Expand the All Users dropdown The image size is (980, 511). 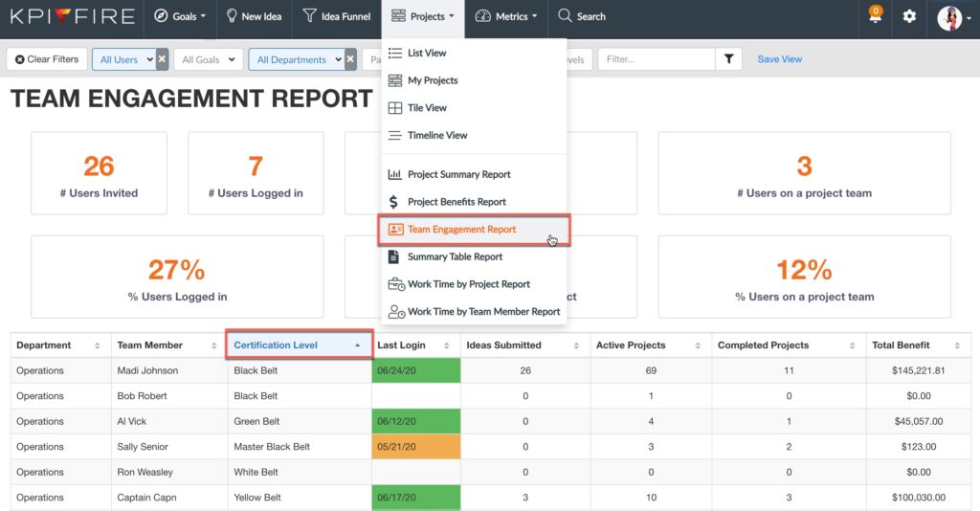[123, 59]
